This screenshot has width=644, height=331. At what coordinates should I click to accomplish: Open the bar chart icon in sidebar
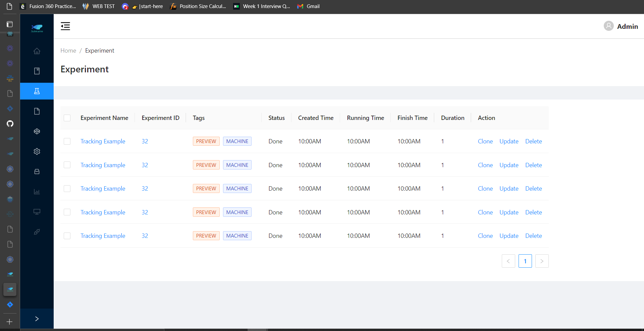(x=37, y=192)
